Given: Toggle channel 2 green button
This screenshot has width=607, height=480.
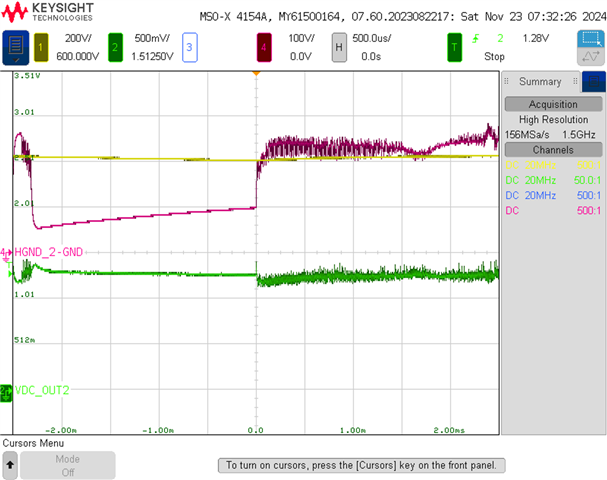Looking at the screenshot, I should coord(115,48).
